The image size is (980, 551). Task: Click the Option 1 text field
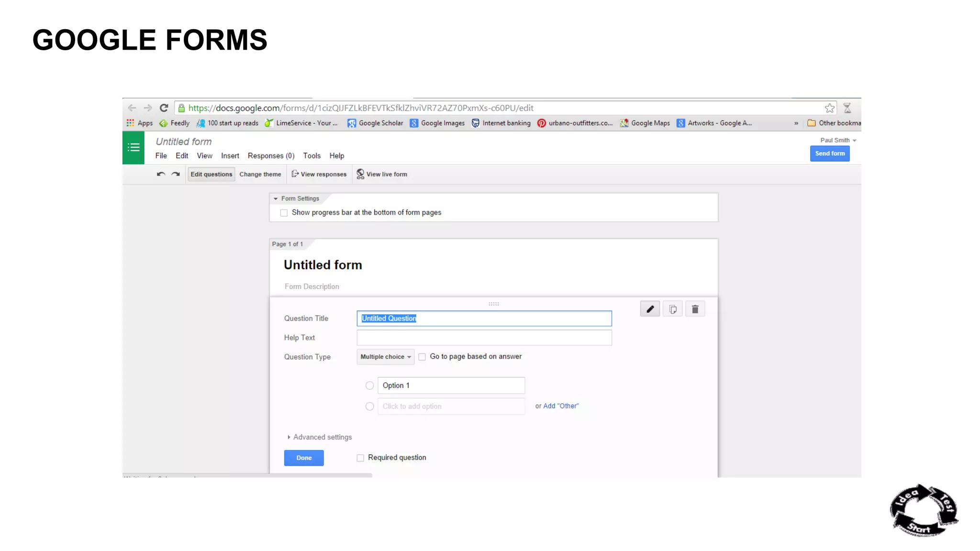[451, 386]
